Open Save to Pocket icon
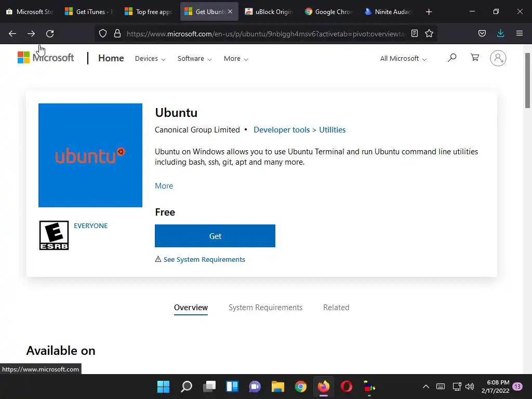 [482, 33]
